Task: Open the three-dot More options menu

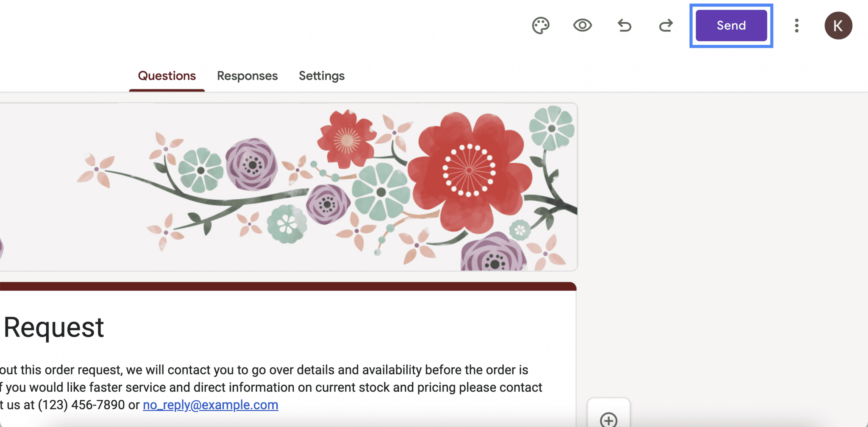Action: pyautogui.click(x=797, y=25)
